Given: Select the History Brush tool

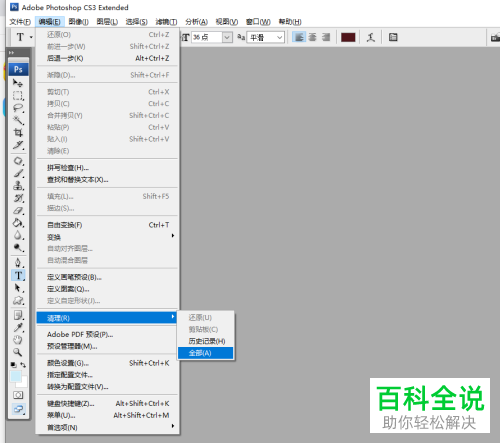Looking at the screenshot, I should [x=18, y=198].
